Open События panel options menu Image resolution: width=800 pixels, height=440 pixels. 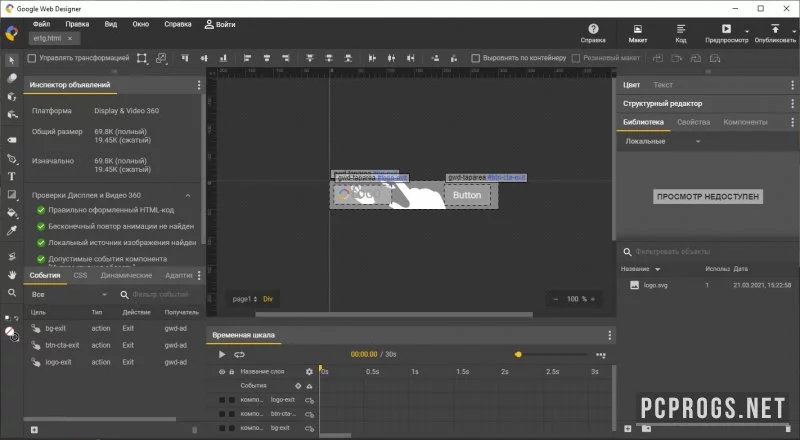[199, 276]
